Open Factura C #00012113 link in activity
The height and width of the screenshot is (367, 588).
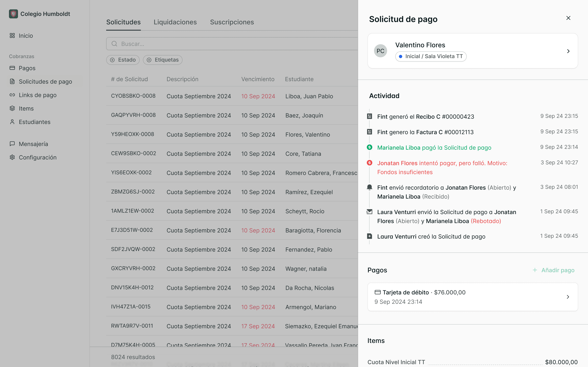coord(445,132)
